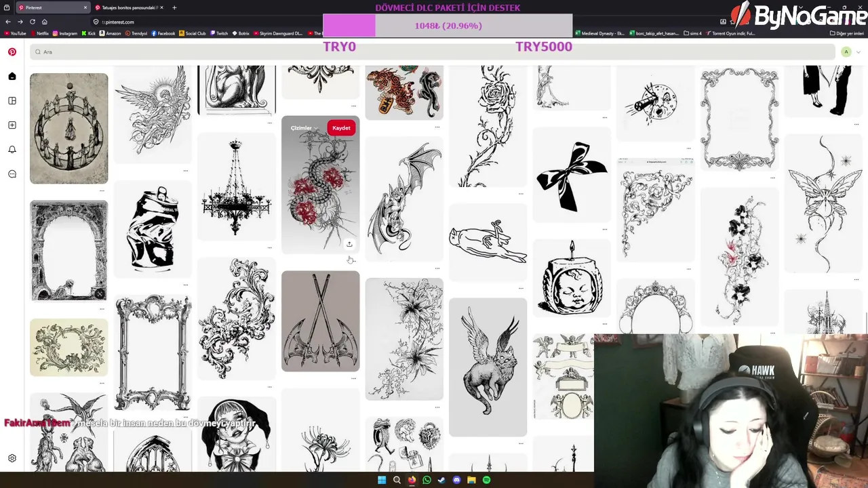The height and width of the screenshot is (488, 868).
Task: Save the centipede pin with the Kaydet button
Action: point(341,128)
